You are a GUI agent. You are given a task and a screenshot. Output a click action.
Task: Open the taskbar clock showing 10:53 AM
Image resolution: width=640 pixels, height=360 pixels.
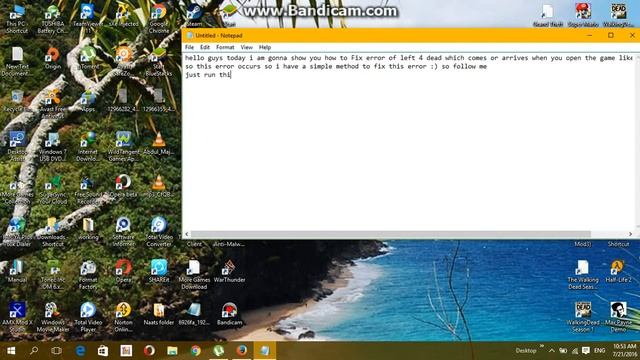(x=624, y=351)
